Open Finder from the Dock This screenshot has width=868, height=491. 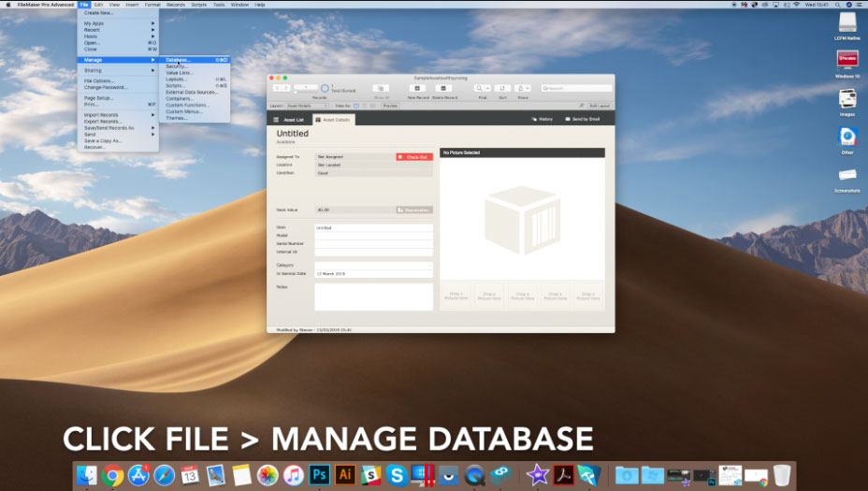[86, 475]
